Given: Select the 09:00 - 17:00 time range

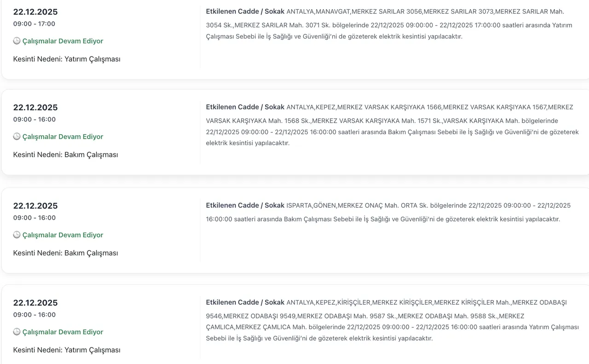Looking at the screenshot, I should pos(34,24).
